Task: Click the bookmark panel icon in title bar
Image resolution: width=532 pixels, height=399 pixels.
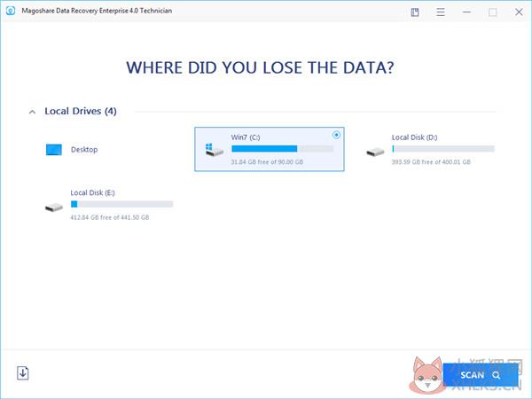Action: (415, 12)
